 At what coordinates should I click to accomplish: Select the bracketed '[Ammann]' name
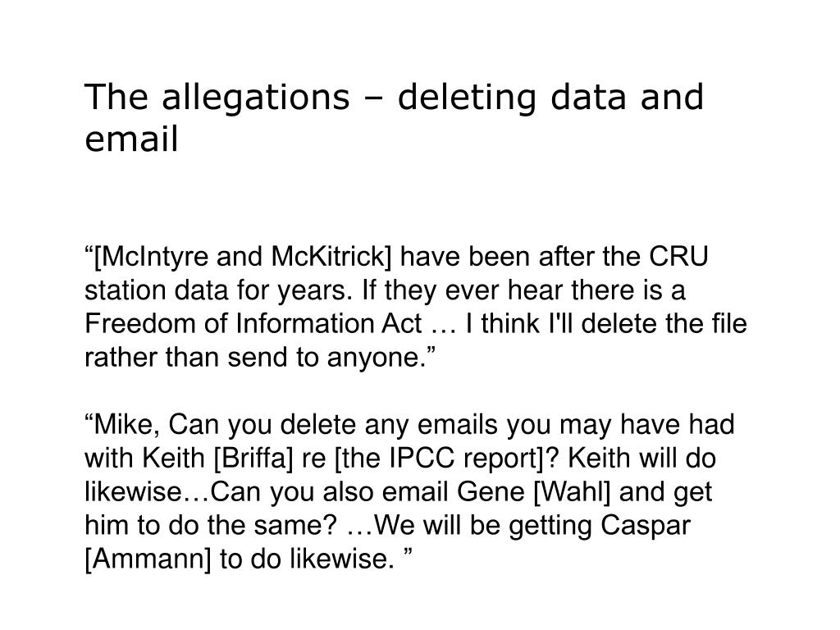(148, 560)
